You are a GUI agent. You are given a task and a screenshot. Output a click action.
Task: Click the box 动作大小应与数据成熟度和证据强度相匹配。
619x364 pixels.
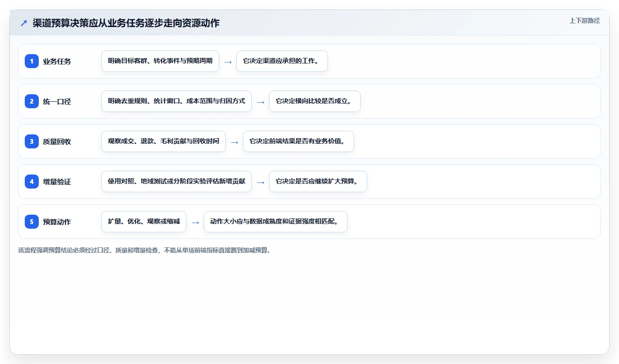click(276, 222)
